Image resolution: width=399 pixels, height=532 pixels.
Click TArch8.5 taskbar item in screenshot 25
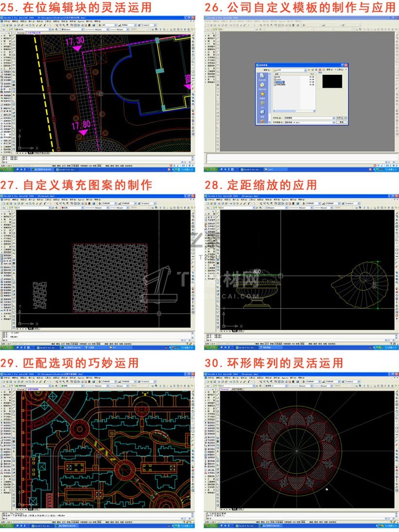(67, 170)
